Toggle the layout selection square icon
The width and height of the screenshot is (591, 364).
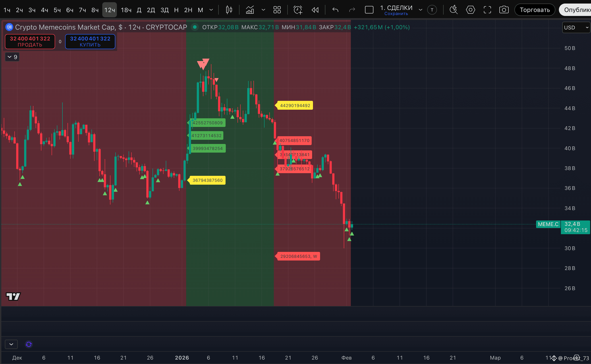point(369,10)
